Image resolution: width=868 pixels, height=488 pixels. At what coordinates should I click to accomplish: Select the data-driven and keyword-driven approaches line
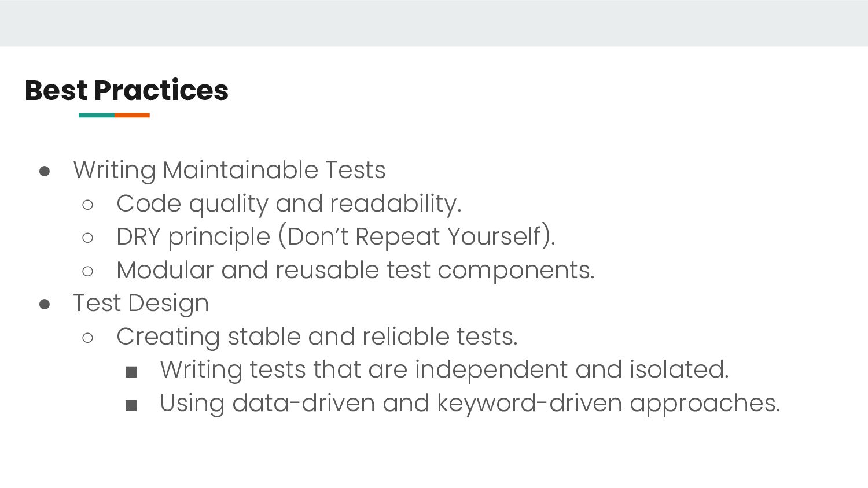(x=470, y=403)
